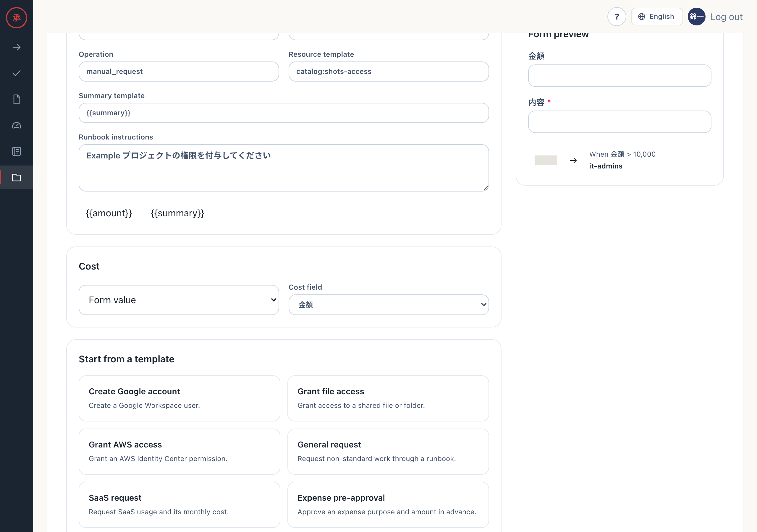Click Log out link

(726, 17)
